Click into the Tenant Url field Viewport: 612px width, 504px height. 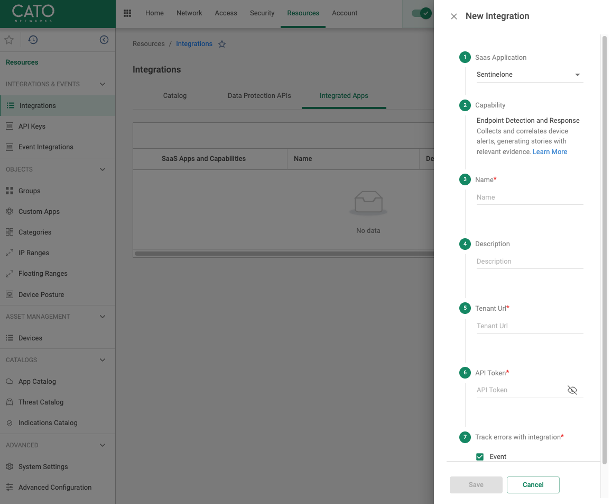(x=528, y=326)
